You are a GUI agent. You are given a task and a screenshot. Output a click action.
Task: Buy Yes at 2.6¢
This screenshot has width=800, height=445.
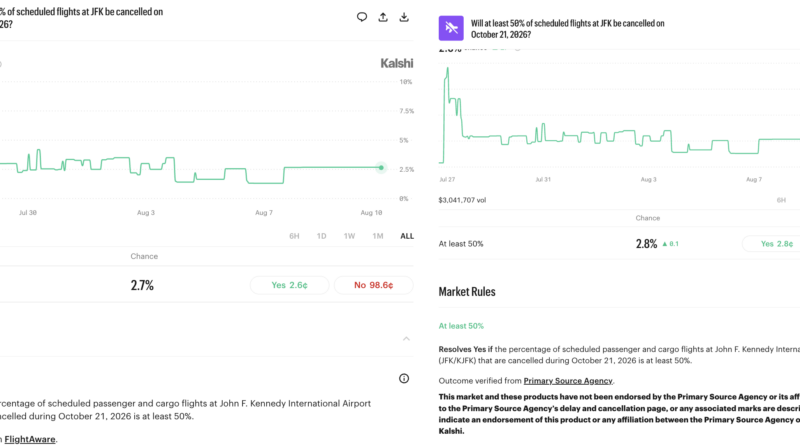289,285
